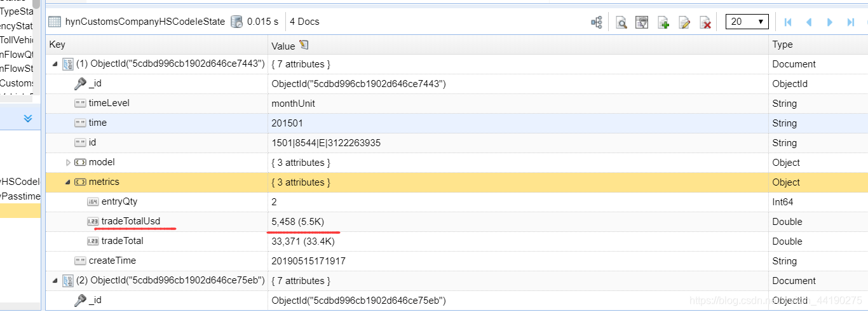Select the time value 201501
The width and height of the screenshot is (868, 312).
[287, 123]
